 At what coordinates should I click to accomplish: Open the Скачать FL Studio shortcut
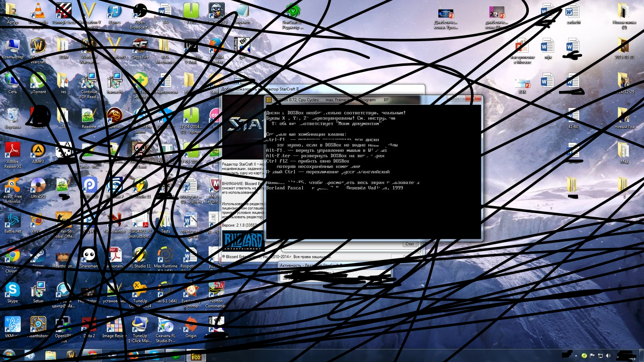pos(166,330)
